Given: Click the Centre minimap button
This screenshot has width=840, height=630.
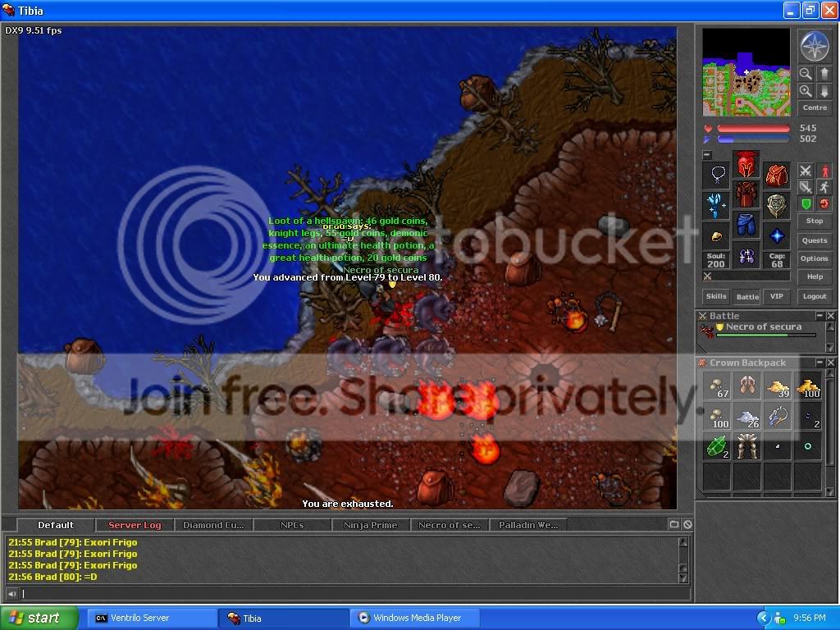Looking at the screenshot, I should click(x=815, y=107).
